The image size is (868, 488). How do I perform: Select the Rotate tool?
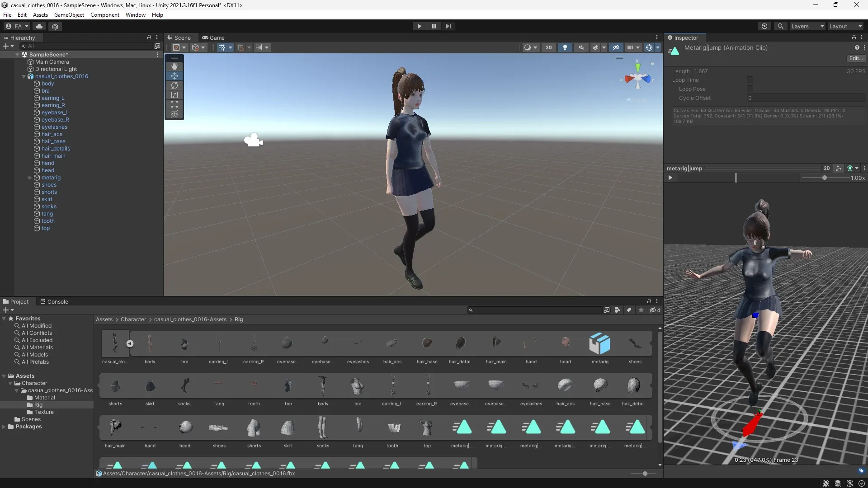pos(175,85)
